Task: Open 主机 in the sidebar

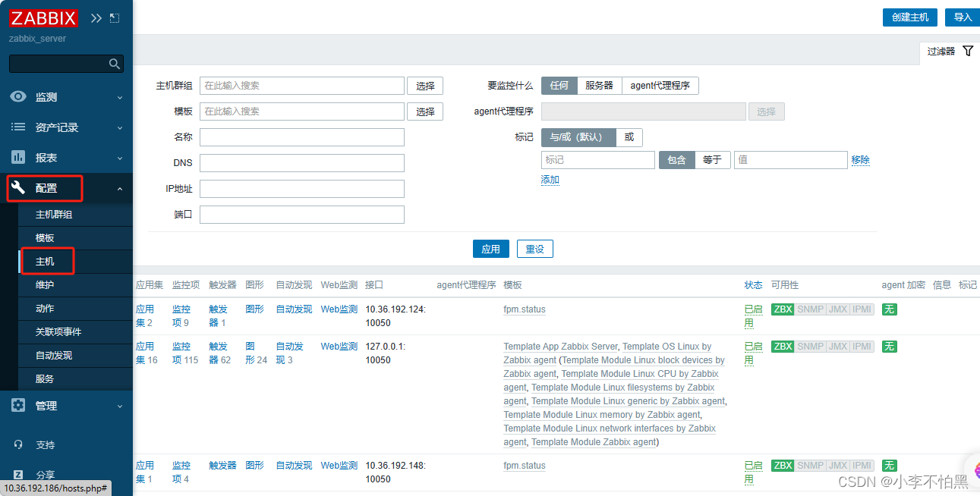Action: [45, 262]
